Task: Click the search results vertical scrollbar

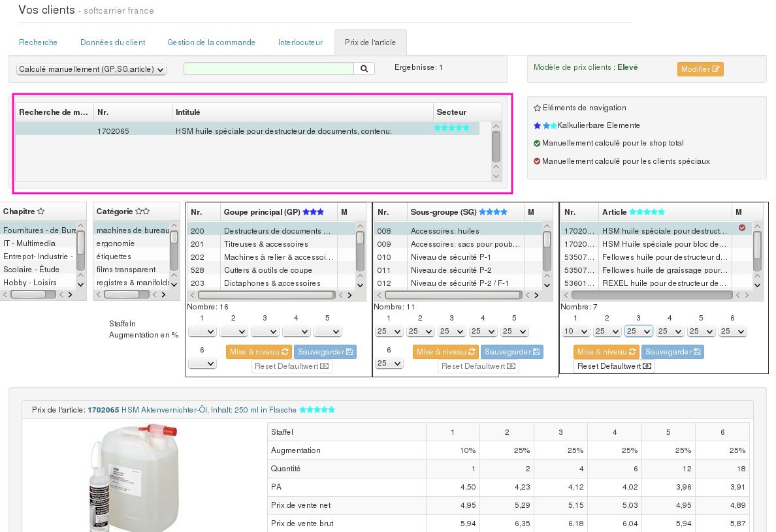Action: [x=496, y=151]
